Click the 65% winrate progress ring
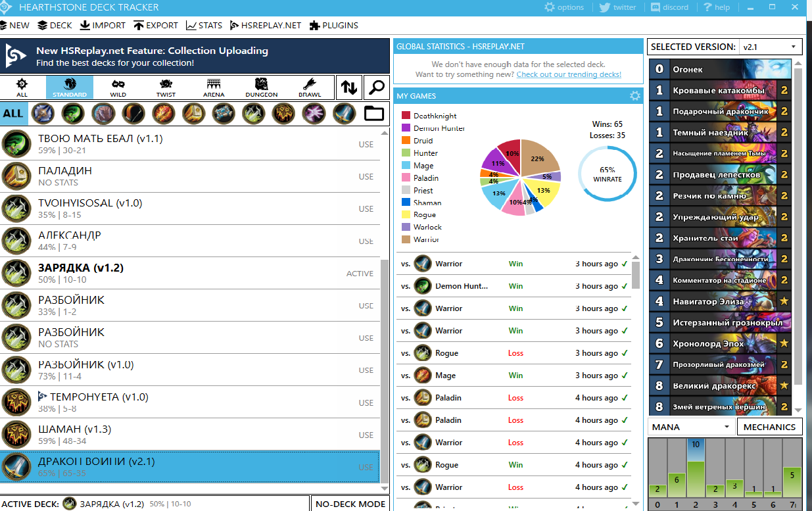 607,174
